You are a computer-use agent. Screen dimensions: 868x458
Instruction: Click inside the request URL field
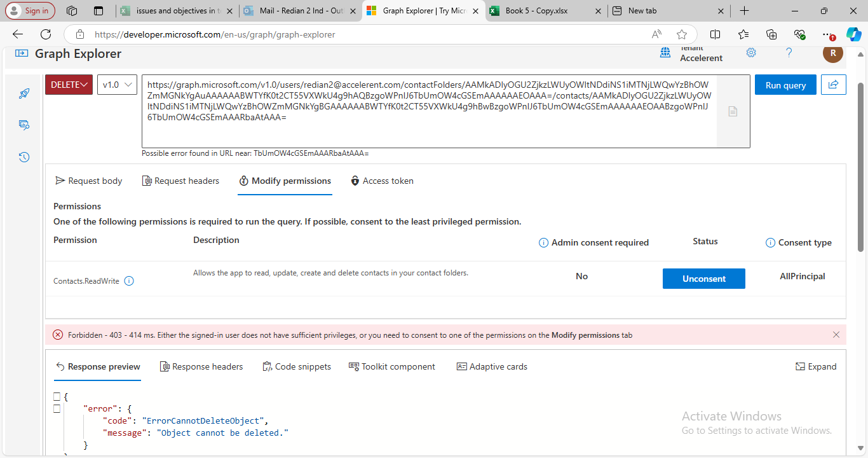pyautogui.click(x=429, y=111)
